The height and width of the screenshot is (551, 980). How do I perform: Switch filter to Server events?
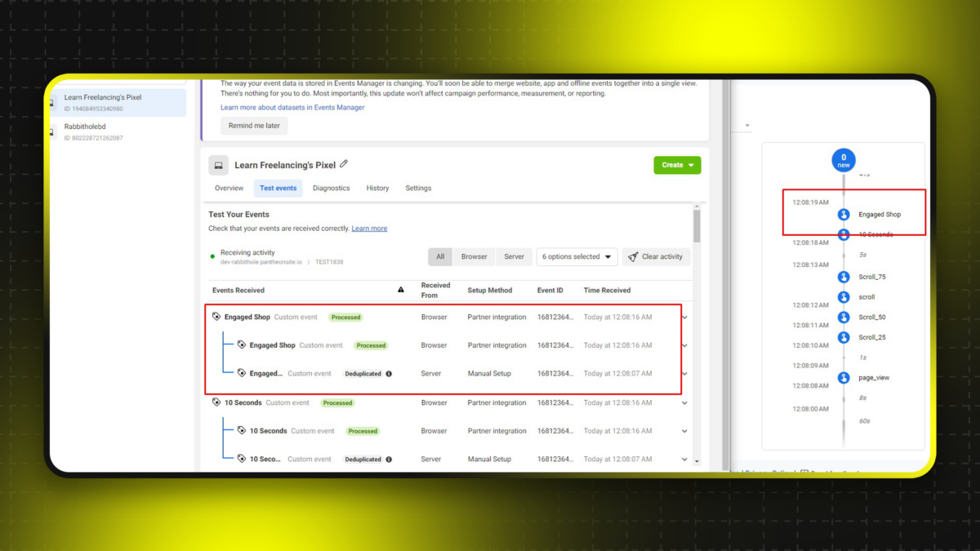[x=514, y=256]
